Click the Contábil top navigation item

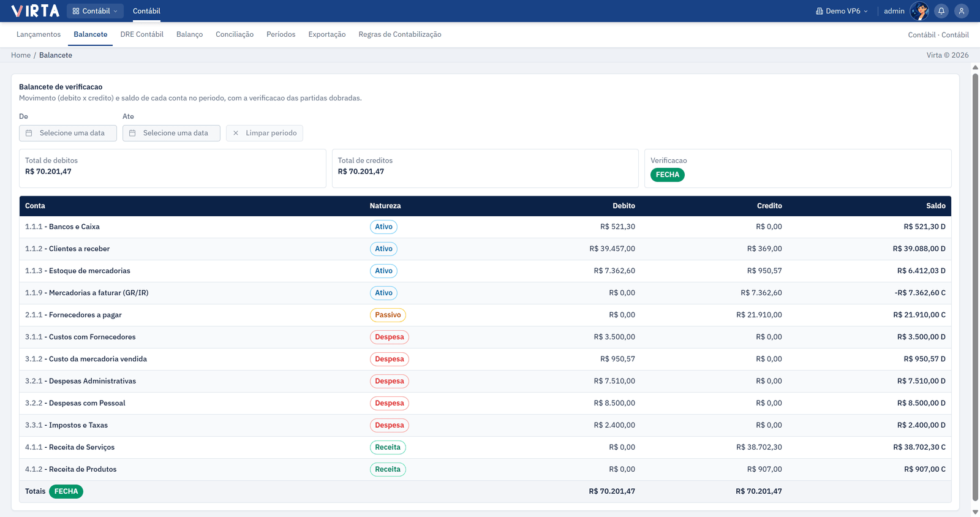(146, 11)
